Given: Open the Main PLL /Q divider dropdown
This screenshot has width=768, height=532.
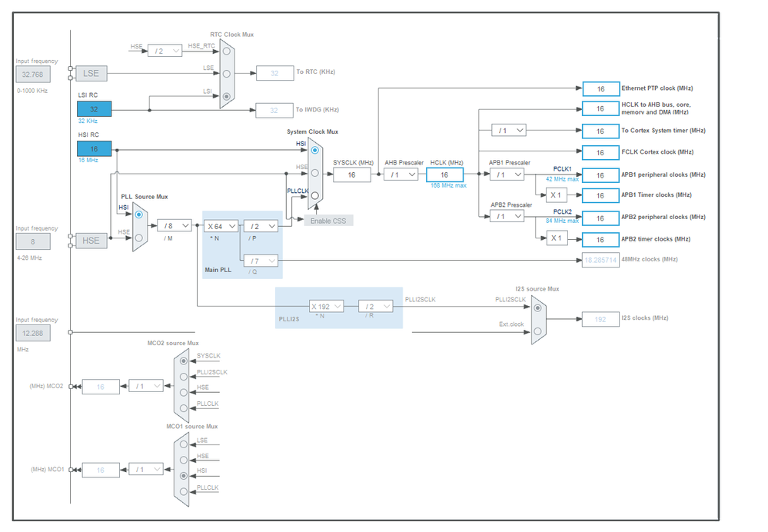Looking at the screenshot, I should 261,261.
